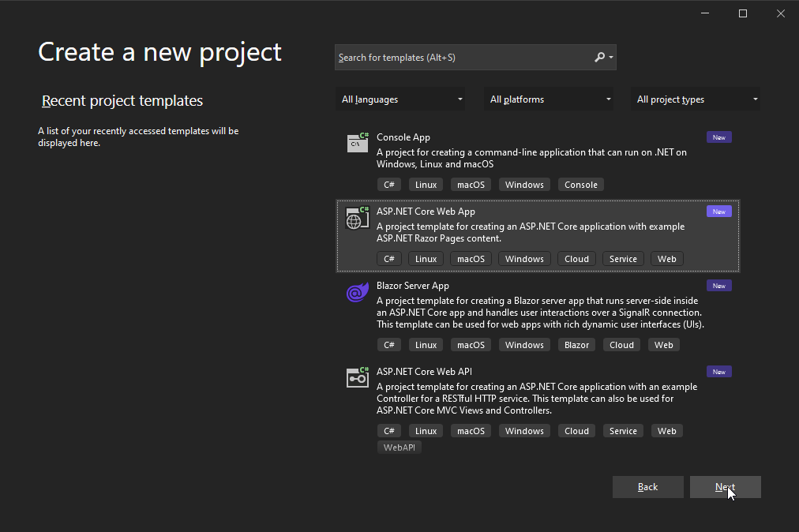Click the C# tag under ASP.NET Core Web API
This screenshot has width=799, height=532.
tap(388, 431)
